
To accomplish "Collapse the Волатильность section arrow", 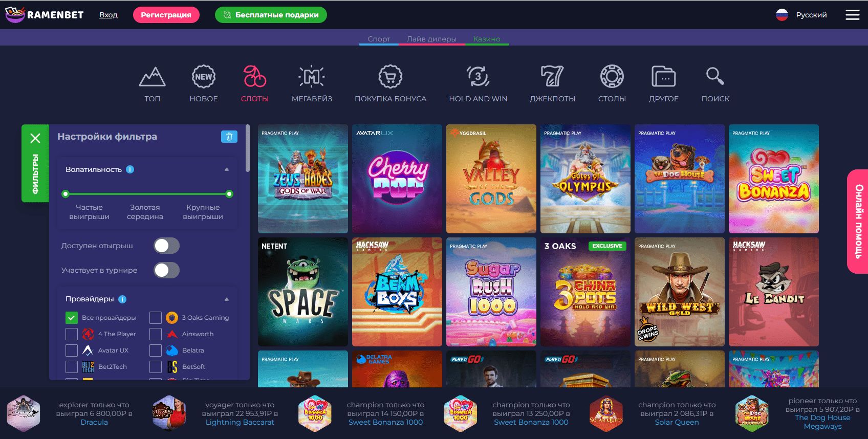I will click(x=227, y=169).
